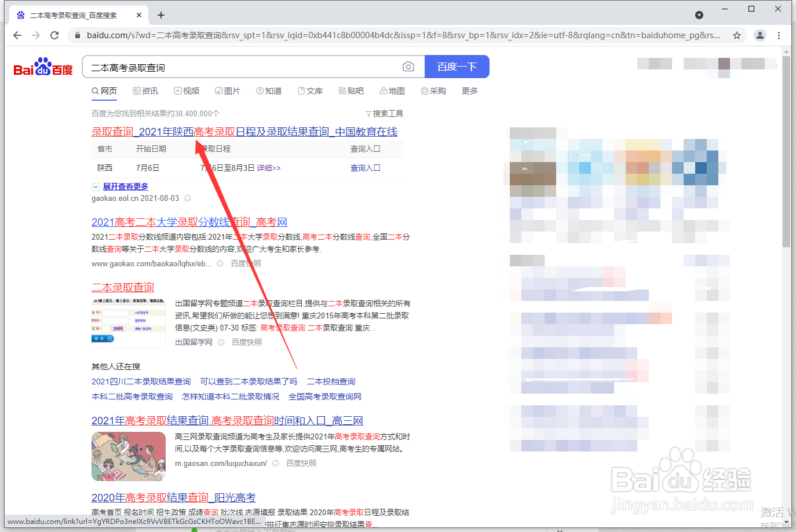The height and width of the screenshot is (532, 796).
Task: Open 百度快照 for 高三网 result
Action: (x=301, y=463)
